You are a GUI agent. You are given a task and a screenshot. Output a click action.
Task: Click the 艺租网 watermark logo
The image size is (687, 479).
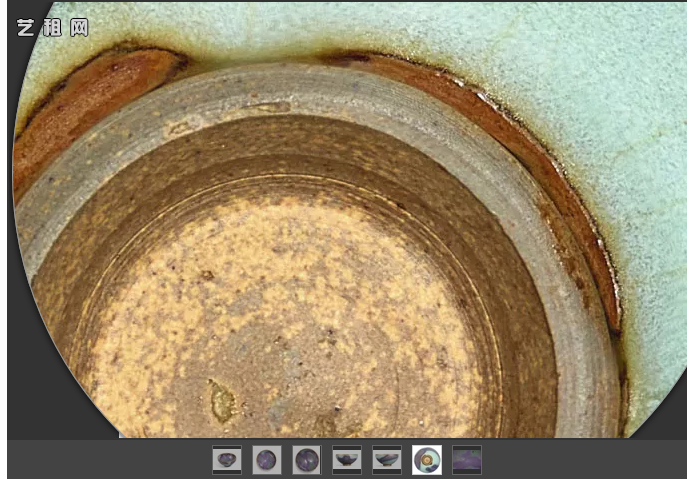pyautogui.click(x=52, y=27)
